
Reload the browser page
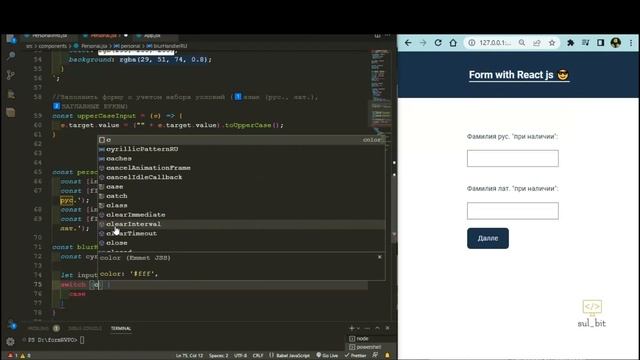(438, 42)
